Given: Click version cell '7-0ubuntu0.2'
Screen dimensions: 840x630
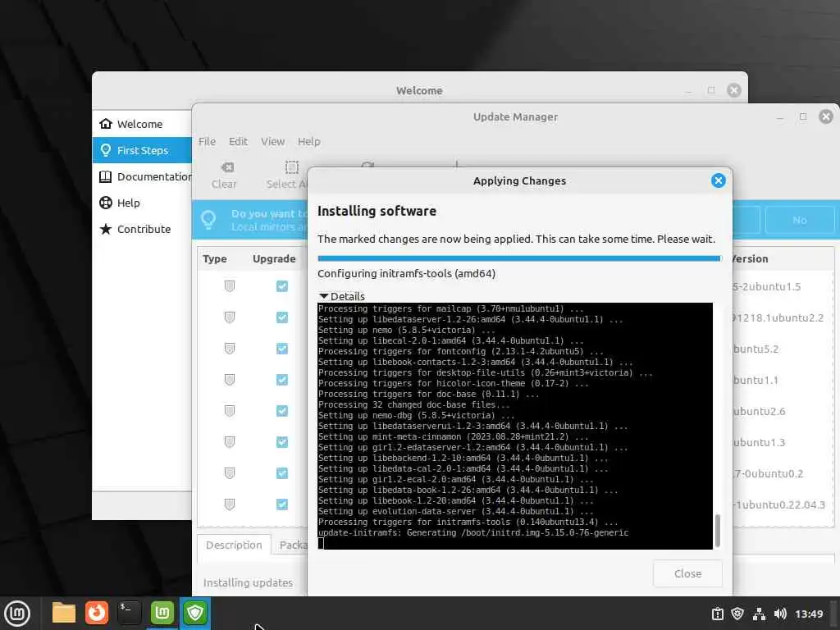Looking at the screenshot, I should pos(768,473).
